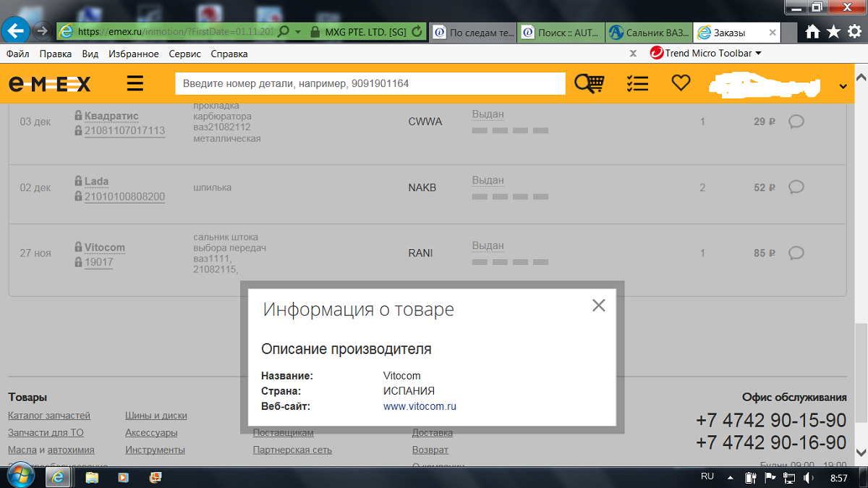Open favorites heart icon

click(x=681, y=84)
